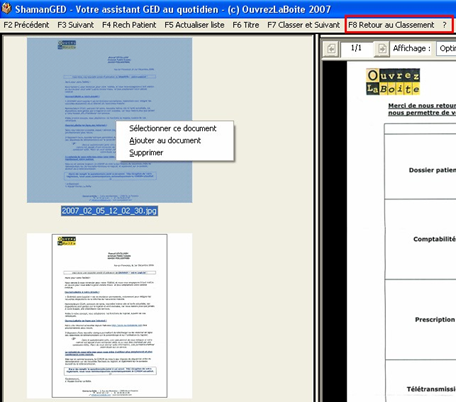Choose Sélectionner ce document from context menu
The image size is (456, 402).
[173, 128]
